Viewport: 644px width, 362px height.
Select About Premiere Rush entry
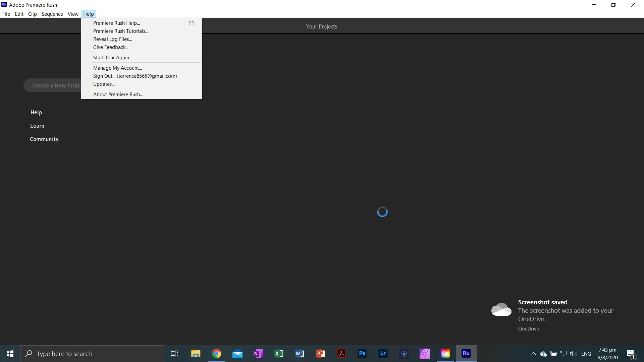(x=118, y=95)
